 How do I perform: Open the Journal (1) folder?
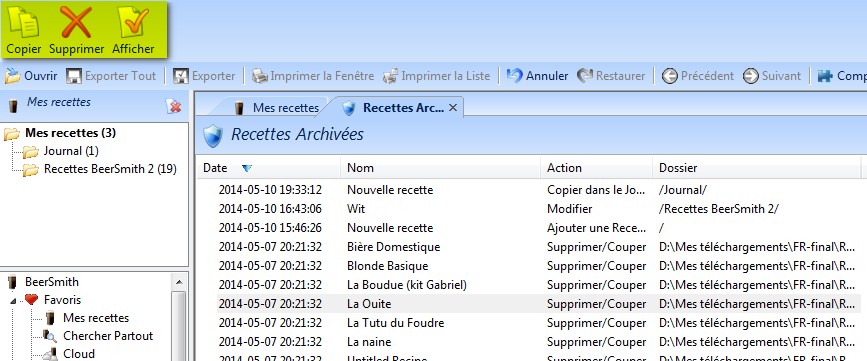[71, 151]
